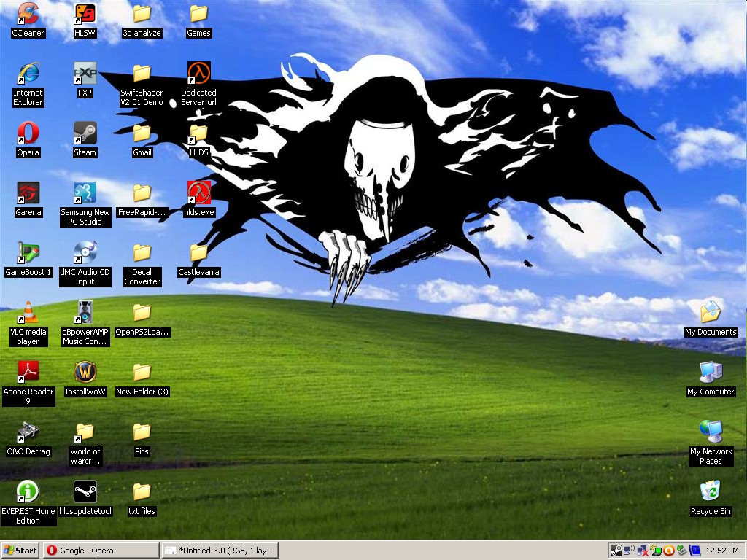Select the HLSW desktop icon
The height and width of the screenshot is (560, 747).
click(x=85, y=14)
